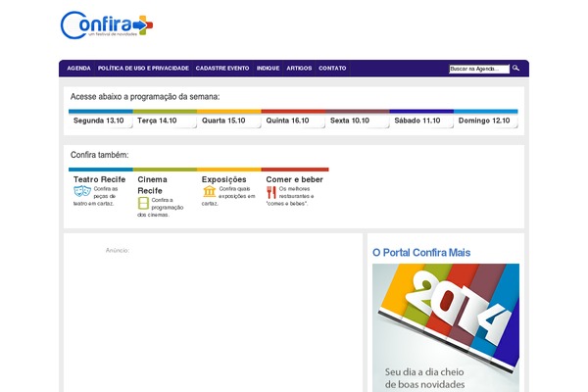
Task: Click 'Acesse abaixo a programação da semana' heading
Action: 145,97
